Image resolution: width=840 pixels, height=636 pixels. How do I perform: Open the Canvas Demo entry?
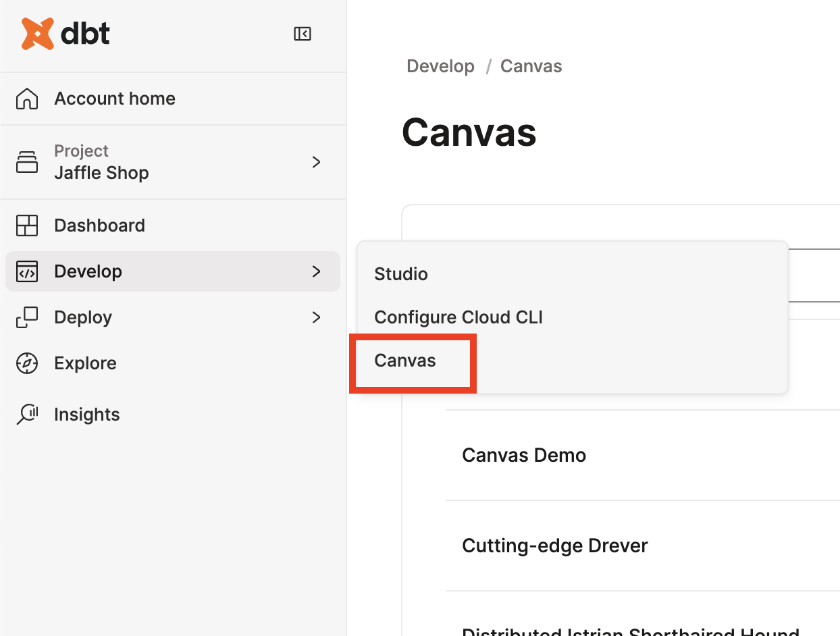pos(524,455)
